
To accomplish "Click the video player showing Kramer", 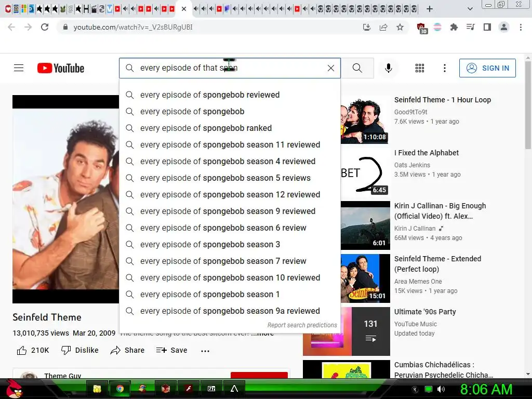I will coord(66,199).
